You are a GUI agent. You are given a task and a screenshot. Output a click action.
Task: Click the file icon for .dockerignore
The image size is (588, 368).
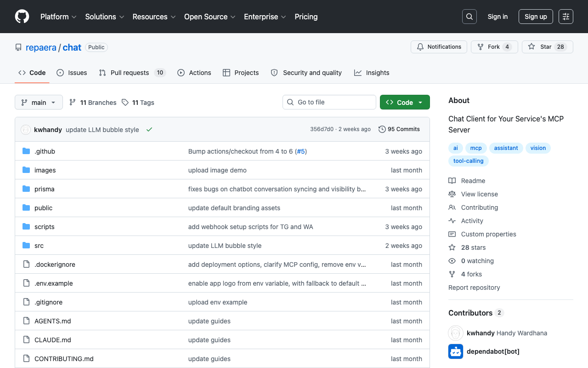26,264
